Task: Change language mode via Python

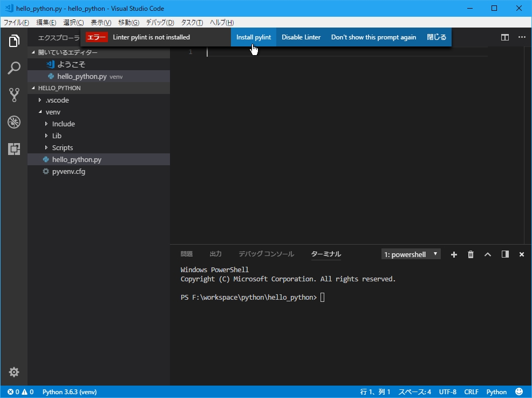Action: (x=496, y=392)
